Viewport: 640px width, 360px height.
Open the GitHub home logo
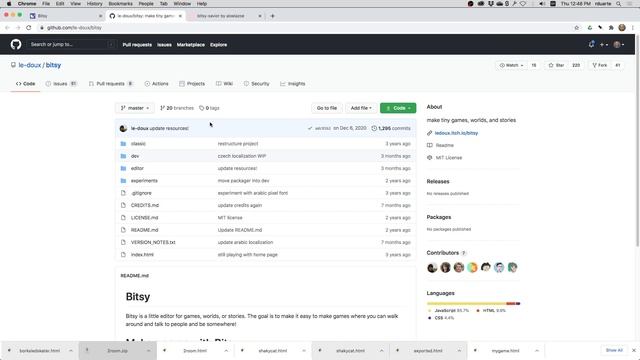[x=16, y=44]
